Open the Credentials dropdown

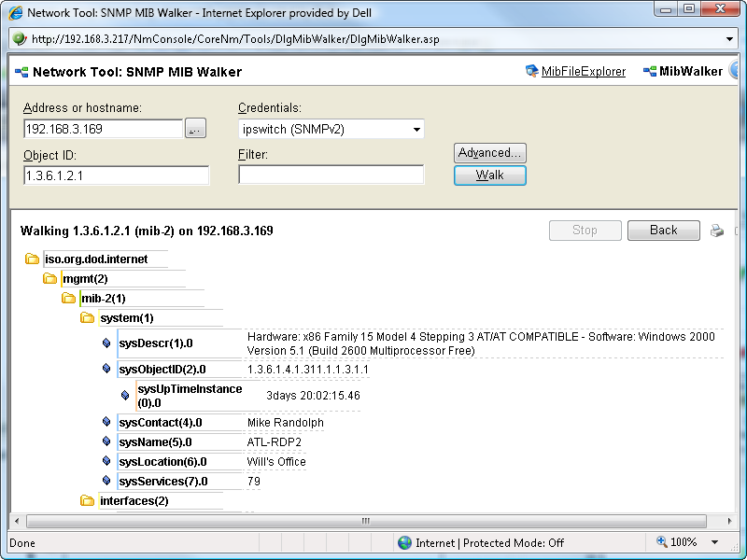click(416, 130)
